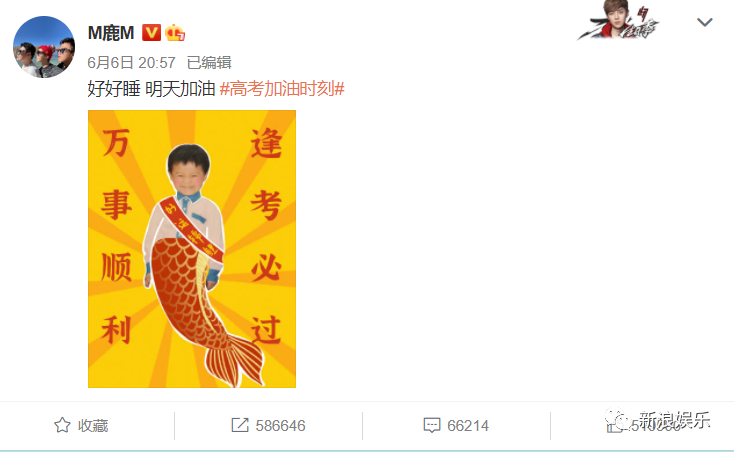
Task: Click the repost share icon
Action: pos(240,425)
